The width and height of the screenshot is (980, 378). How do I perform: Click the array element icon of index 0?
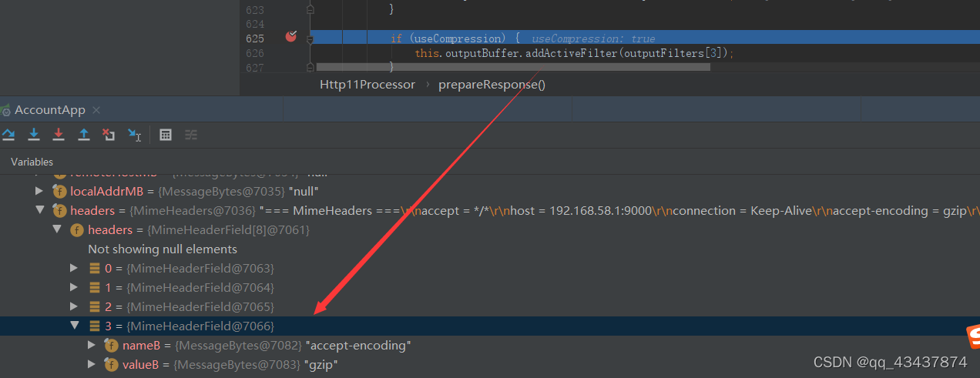click(95, 268)
